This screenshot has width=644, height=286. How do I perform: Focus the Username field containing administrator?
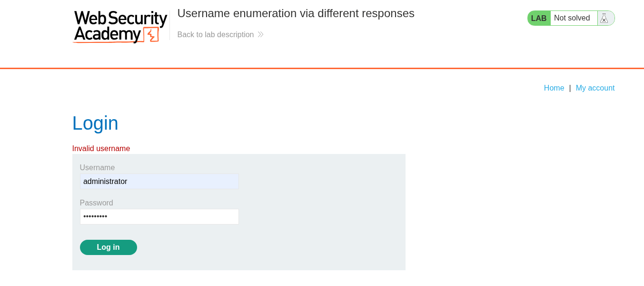coord(159,182)
